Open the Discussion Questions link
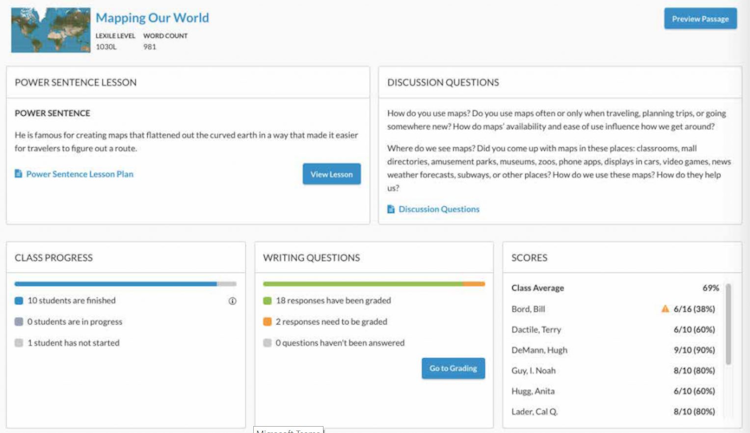Viewport: 750px width, 433px height. (438, 209)
